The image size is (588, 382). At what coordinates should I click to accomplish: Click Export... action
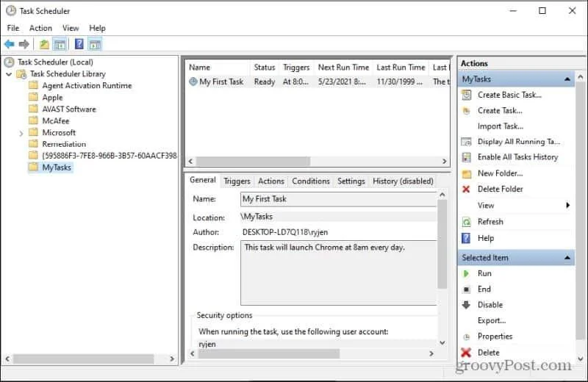click(x=492, y=320)
